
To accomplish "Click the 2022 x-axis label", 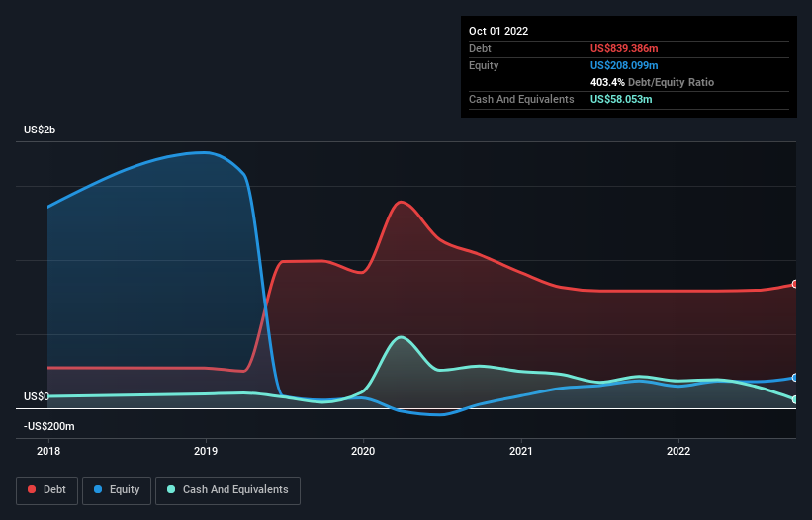I will tap(678, 451).
